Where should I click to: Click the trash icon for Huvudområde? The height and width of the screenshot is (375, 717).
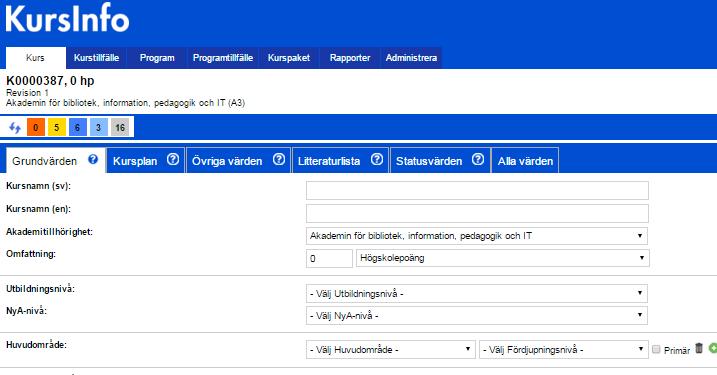tap(699, 348)
